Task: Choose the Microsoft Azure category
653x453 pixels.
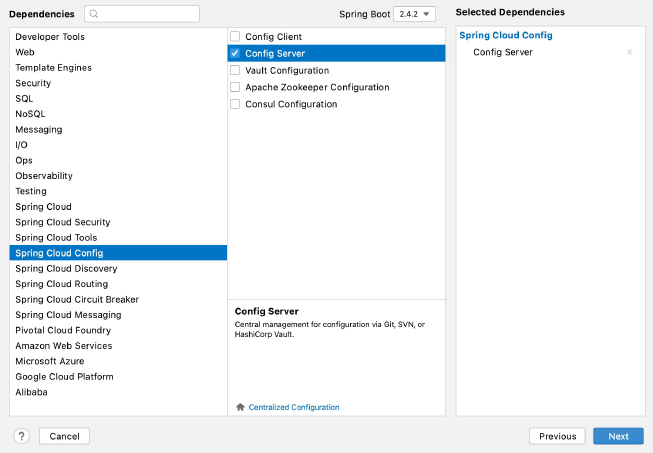Action: (x=118, y=361)
